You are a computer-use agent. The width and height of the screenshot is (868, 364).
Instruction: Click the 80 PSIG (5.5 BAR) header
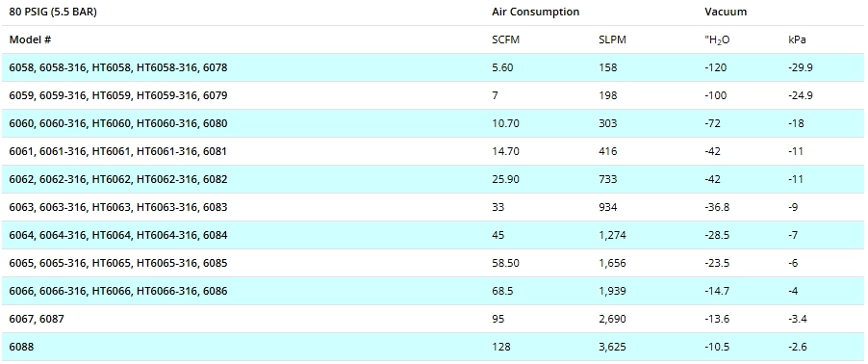(x=53, y=12)
